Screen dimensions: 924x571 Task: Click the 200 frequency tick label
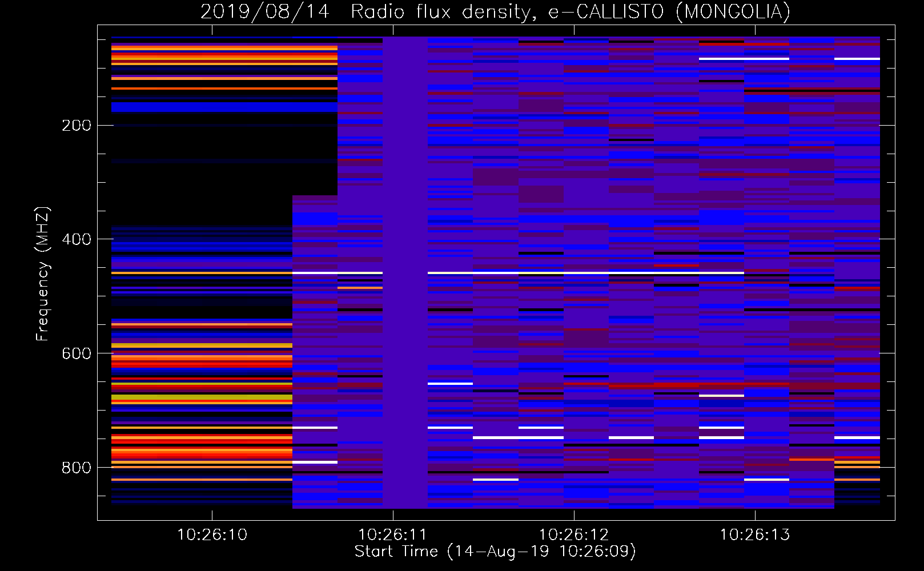coord(77,126)
